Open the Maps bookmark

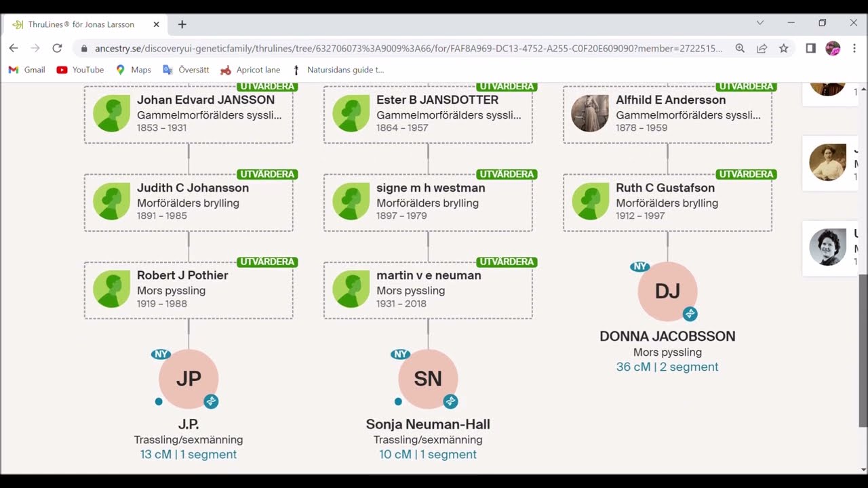tap(134, 70)
